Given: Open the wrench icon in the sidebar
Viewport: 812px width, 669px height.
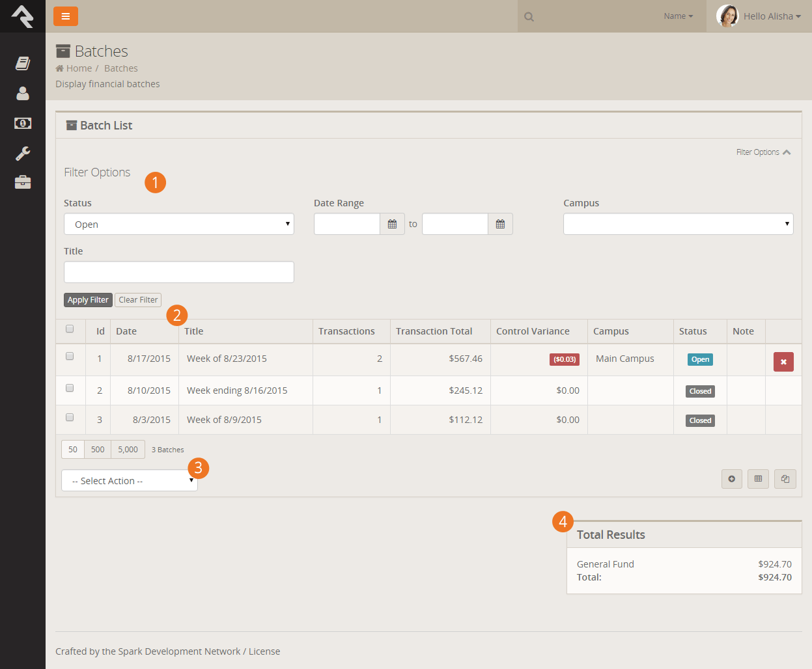Looking at the screenshot, I should tap(23, 154).
